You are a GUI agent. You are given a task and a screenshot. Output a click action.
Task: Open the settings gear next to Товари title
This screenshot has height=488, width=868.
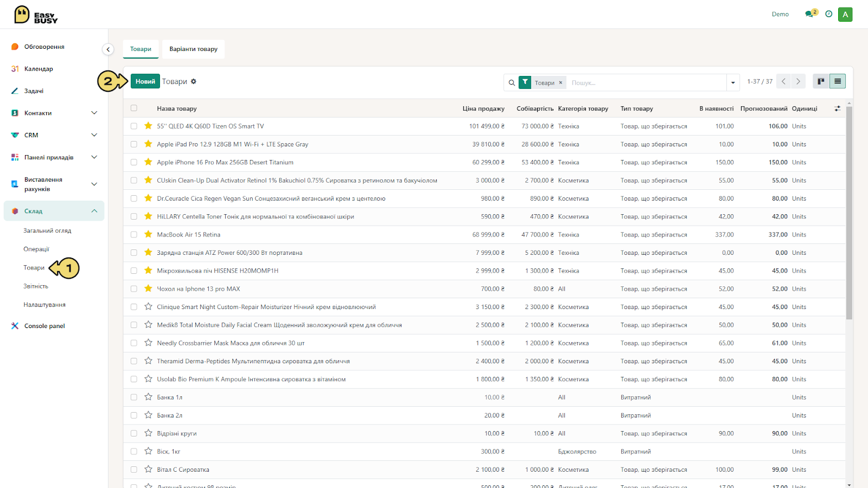(194, 81)
